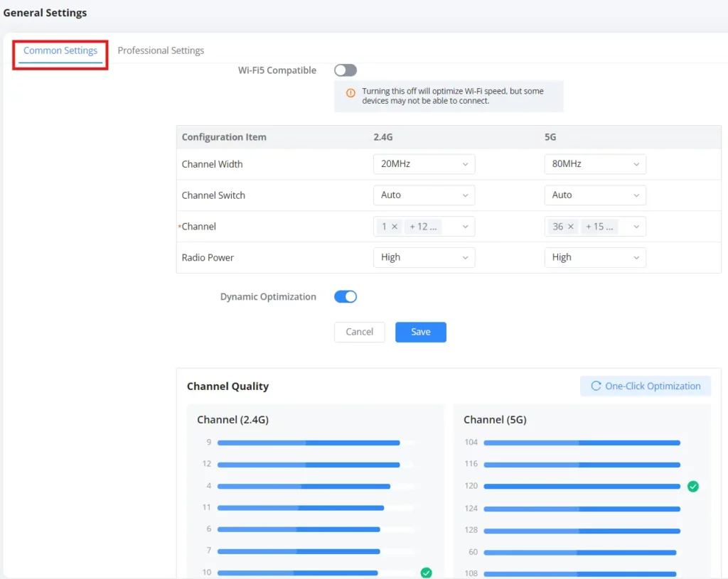The height and width of the screenshot is (579, 728).
Task: Click green checkmark beside channel 10
Action: point(426,573)
